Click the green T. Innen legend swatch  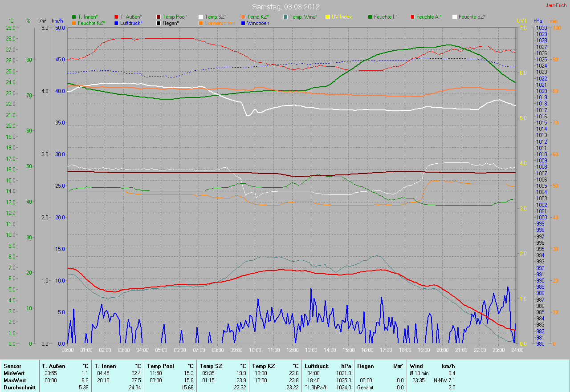74,17
